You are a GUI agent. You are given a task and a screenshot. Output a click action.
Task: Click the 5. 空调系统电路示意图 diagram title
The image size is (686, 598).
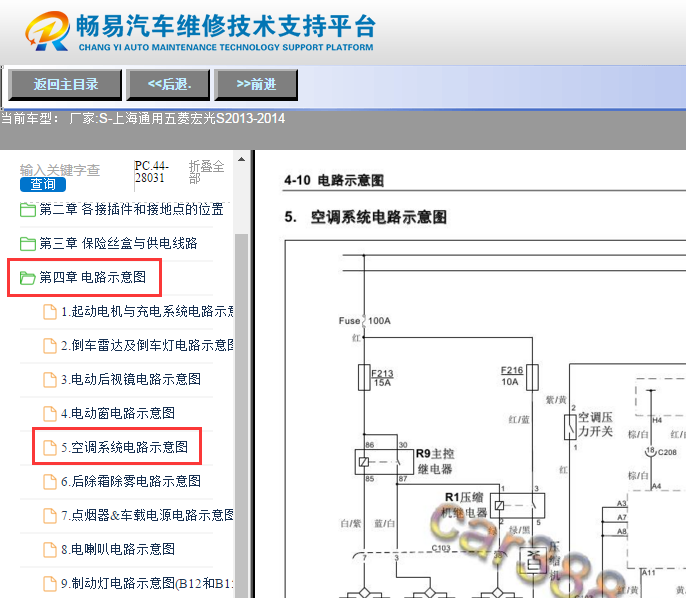[365, 217]
